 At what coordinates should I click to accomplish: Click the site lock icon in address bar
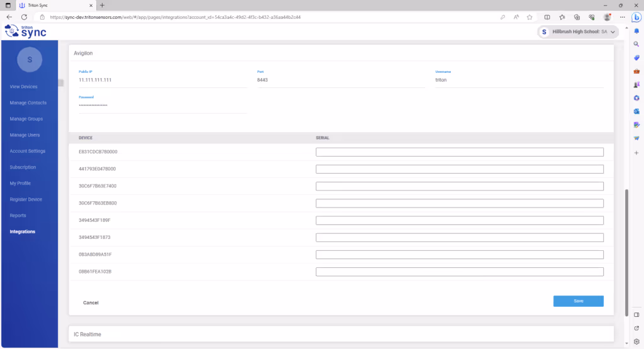coord(42,17)
